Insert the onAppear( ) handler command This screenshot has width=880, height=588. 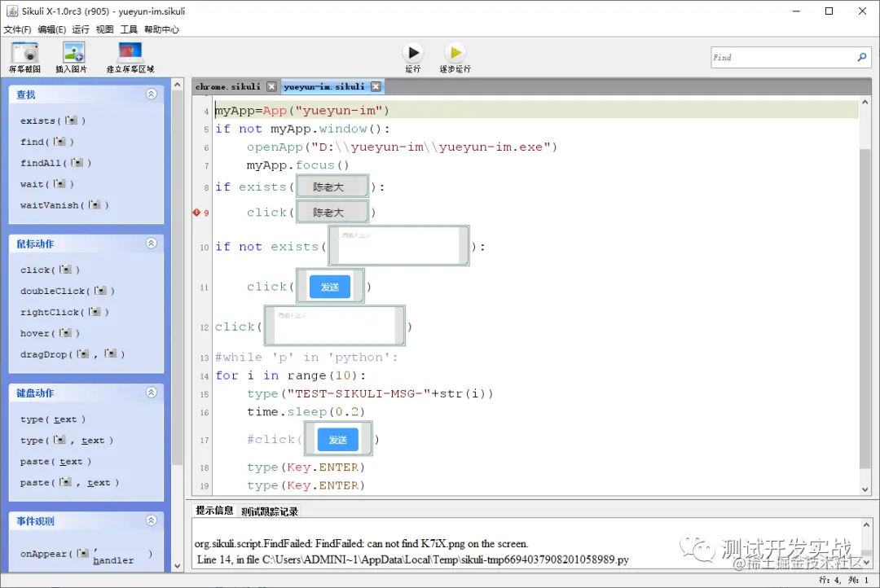(86, 556)
